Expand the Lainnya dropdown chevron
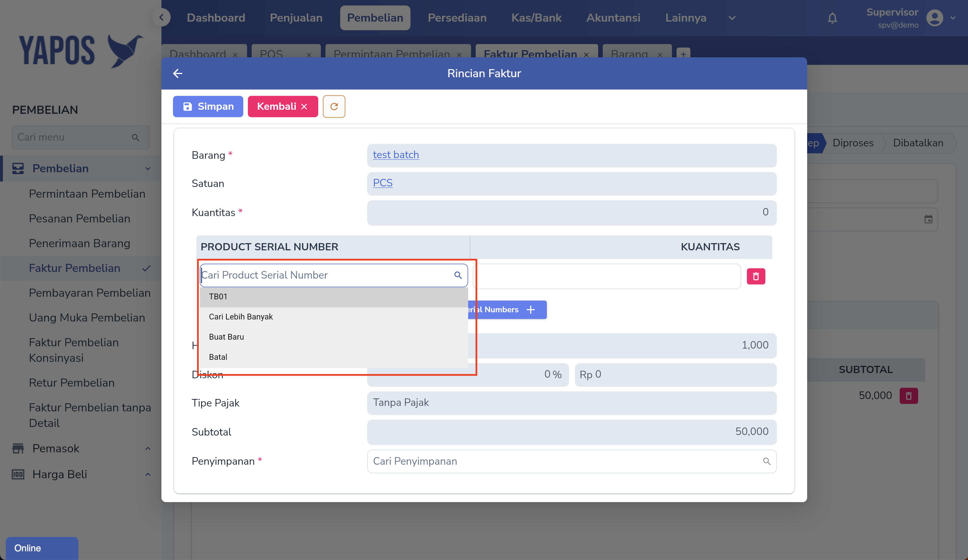The width and height of the screenshot is (968, 560). click(x=732, y=18)
